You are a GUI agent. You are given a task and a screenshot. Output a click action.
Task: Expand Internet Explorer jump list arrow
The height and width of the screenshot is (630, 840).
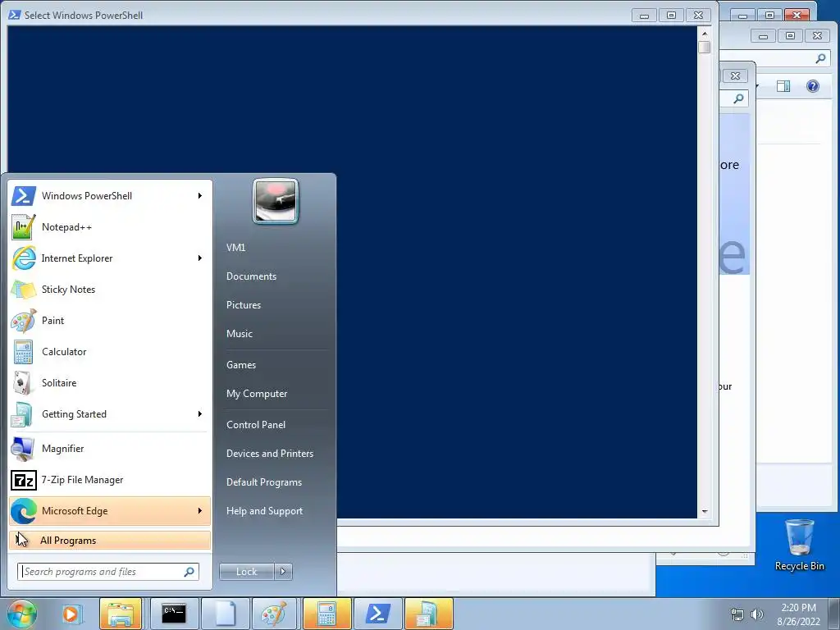(x=200, y=258)
